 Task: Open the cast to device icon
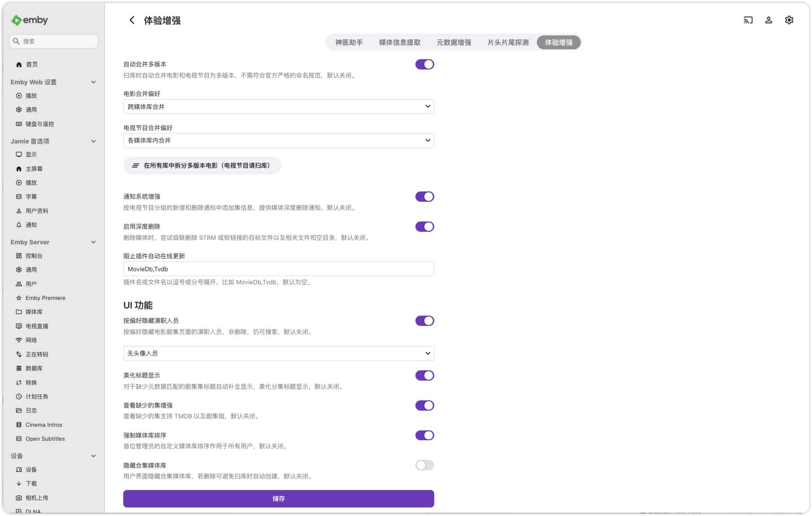pyautogui.click(x=748, y=20)
